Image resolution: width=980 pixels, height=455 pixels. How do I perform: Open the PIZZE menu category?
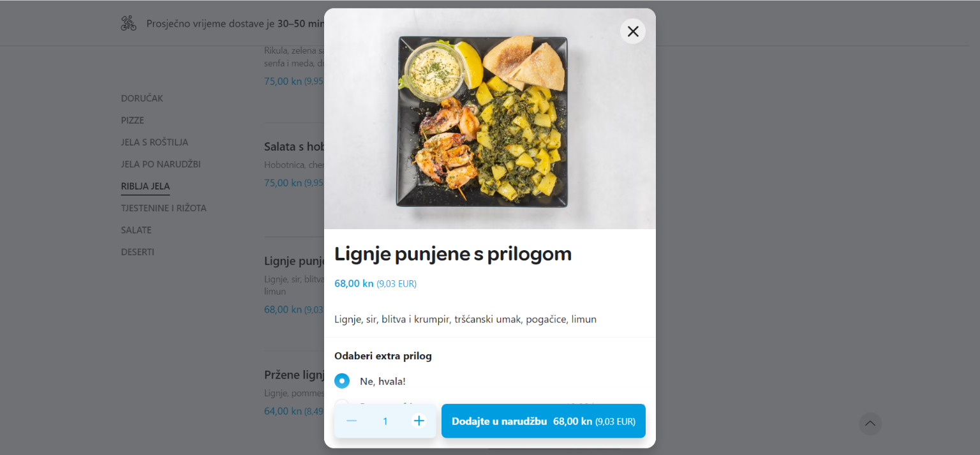(x=133, y=120)
